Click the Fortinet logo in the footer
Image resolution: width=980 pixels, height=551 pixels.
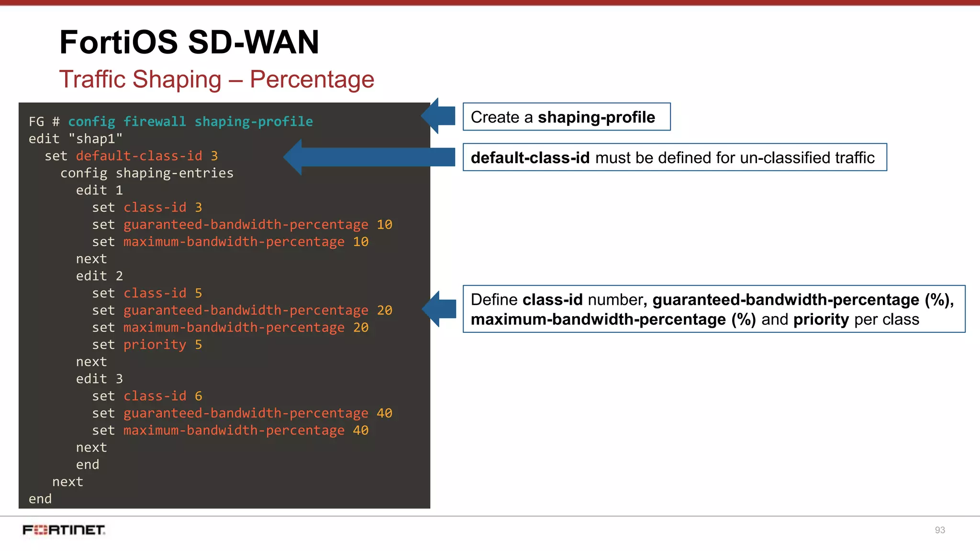[64, 530]
